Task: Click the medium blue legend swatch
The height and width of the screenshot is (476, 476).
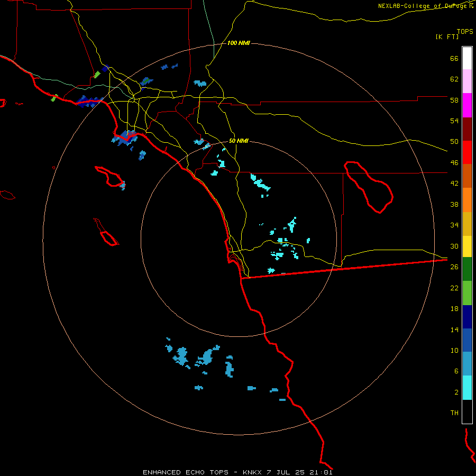Action: click(467, 340)
